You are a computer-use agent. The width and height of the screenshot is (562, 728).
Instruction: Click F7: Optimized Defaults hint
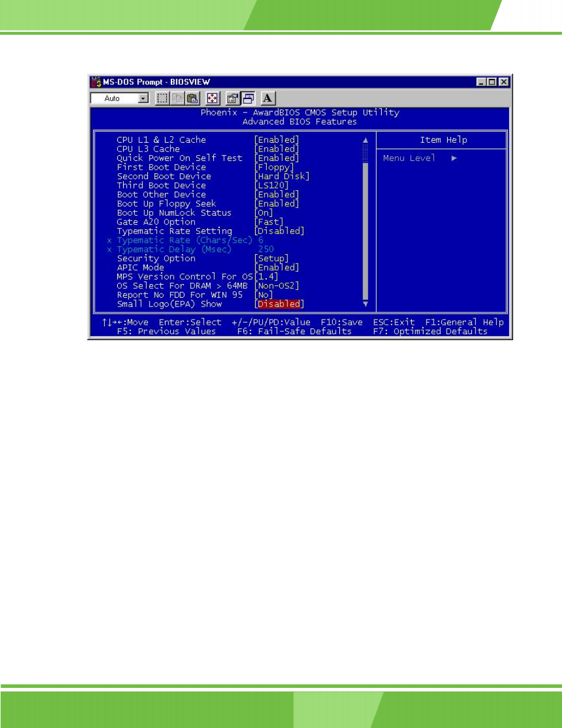pyautogui.click(x=431, y=331)
